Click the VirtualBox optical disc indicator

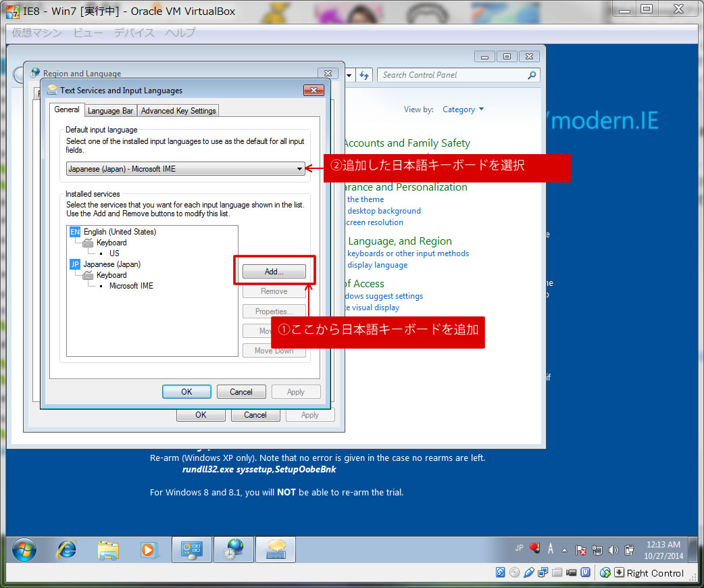(x=515, y=572)
